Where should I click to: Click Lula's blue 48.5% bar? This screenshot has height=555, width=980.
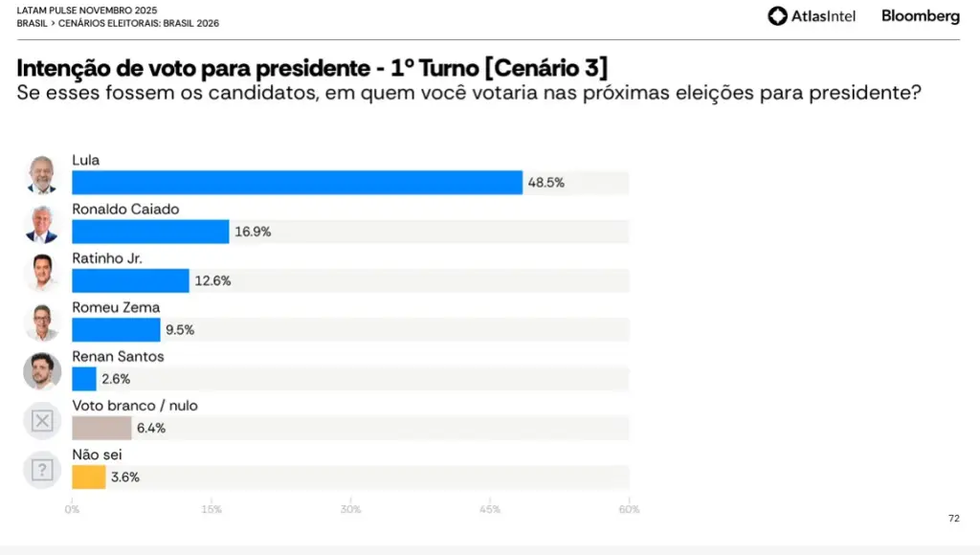click(x=297, y=183)
